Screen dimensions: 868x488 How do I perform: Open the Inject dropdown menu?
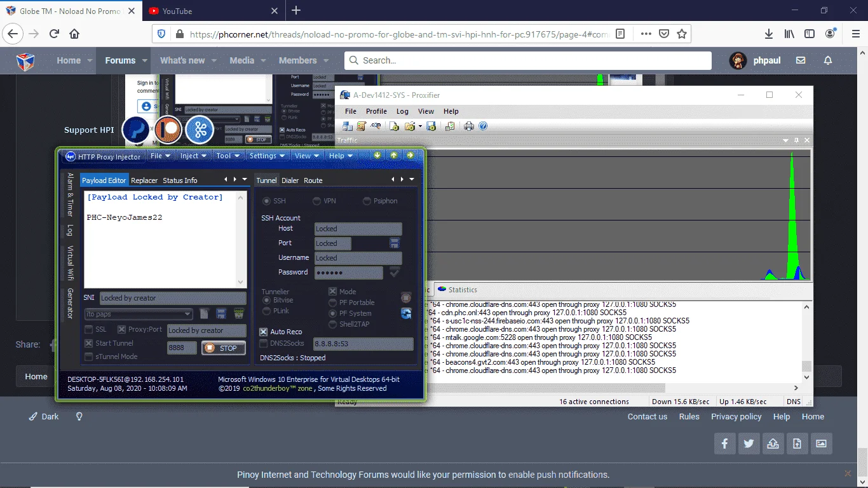(193, 156)
